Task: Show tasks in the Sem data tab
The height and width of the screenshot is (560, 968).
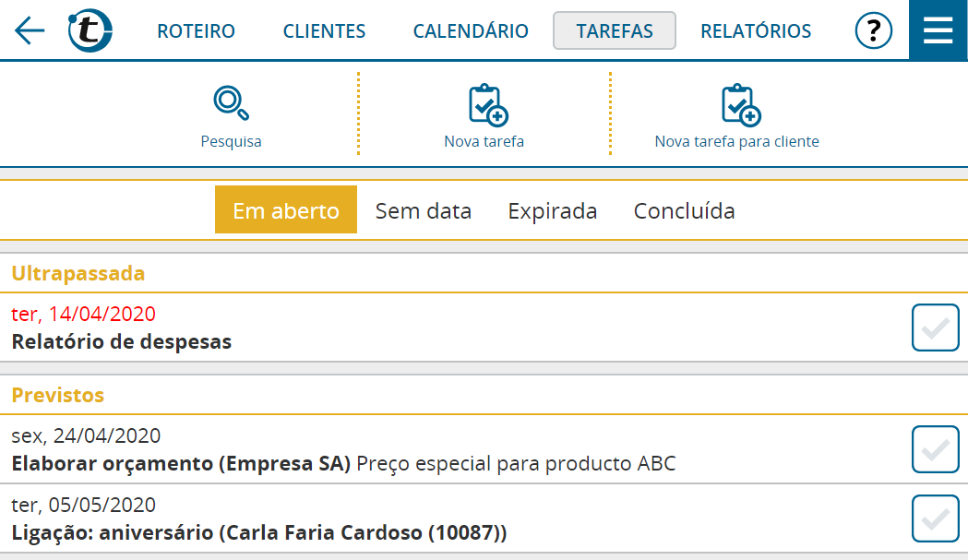Action: (x=424, y=211)
